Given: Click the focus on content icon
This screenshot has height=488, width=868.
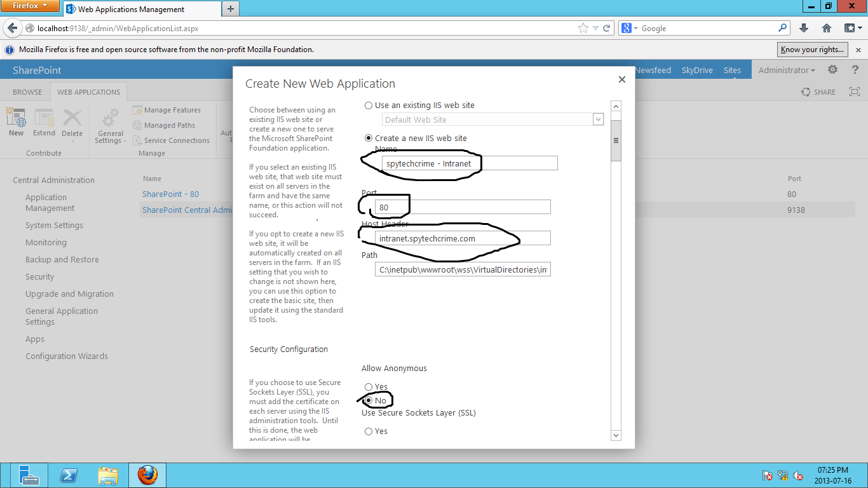Looking at the screenshot, I should pos(854,92).
